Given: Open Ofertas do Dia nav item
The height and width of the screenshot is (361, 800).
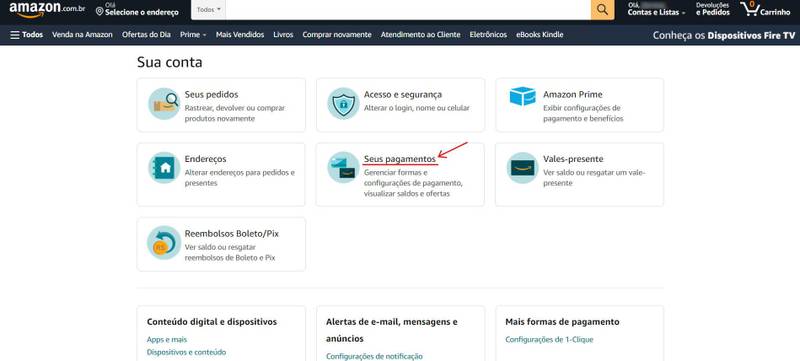Looking at the screenshot, I should point(146,35).
